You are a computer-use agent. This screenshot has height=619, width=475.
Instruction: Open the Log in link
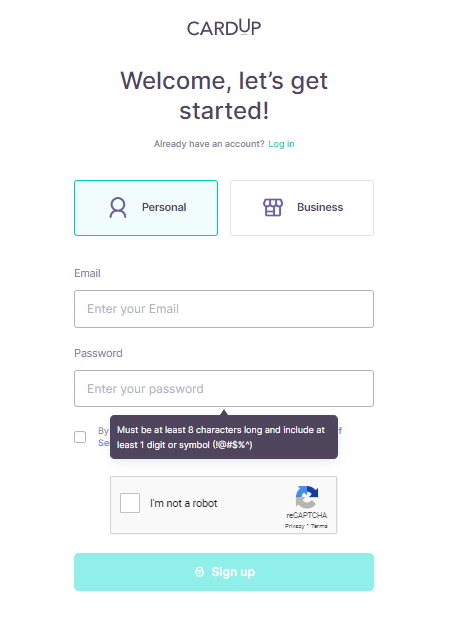pyautogui.click(x=281, y=144)
